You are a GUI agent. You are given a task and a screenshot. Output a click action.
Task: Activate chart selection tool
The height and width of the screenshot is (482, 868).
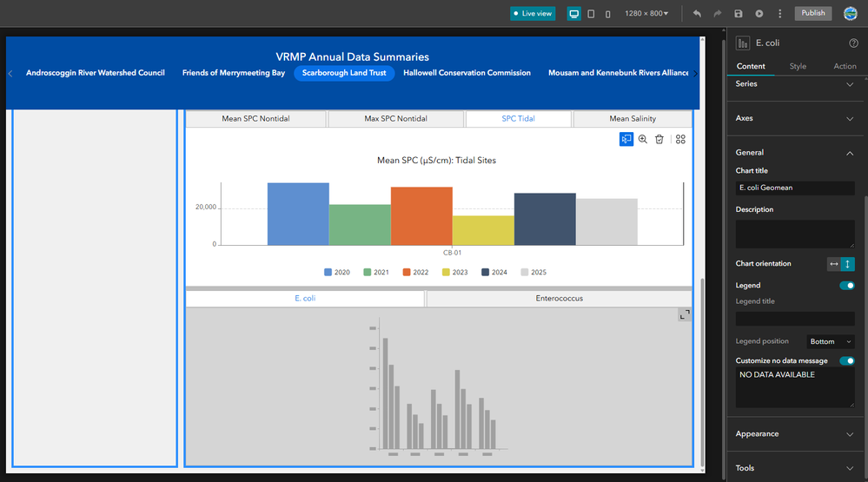tap(626, 140)
